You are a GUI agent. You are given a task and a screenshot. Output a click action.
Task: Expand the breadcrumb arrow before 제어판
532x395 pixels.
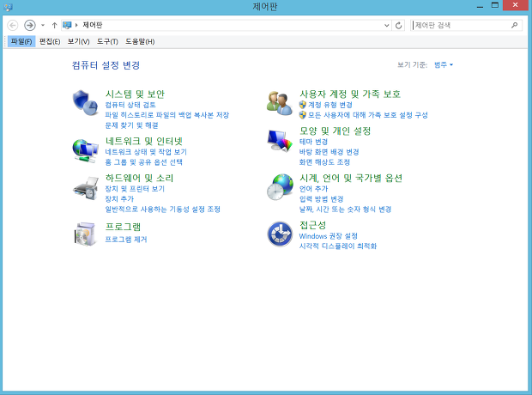[x=76, y=25]
